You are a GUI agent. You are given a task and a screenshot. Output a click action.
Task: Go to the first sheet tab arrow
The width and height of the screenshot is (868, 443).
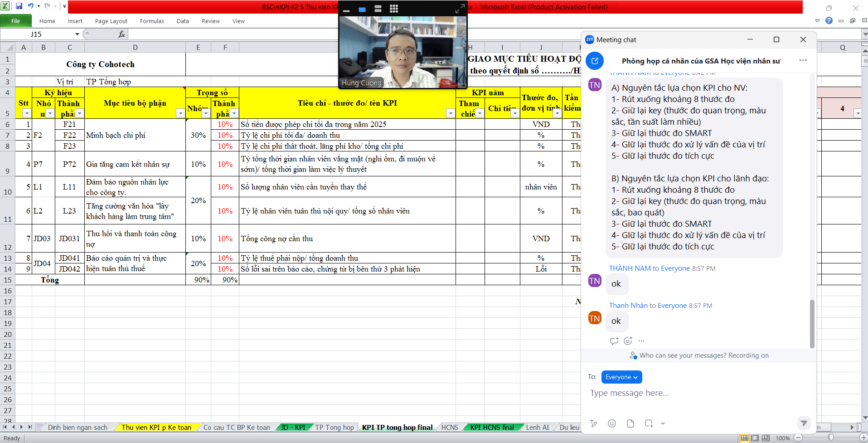tap(5, 427)
